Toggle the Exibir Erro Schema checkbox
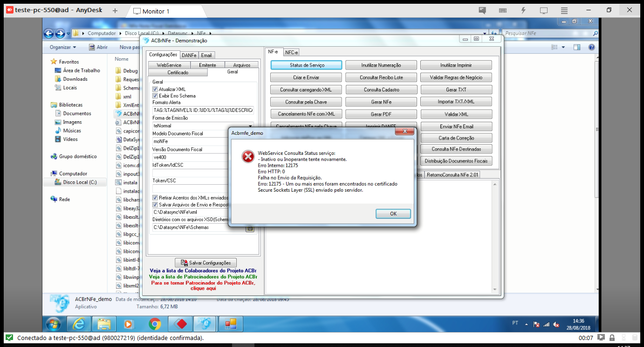Viewport: 644px width, 347px height. tap(155, 96)
